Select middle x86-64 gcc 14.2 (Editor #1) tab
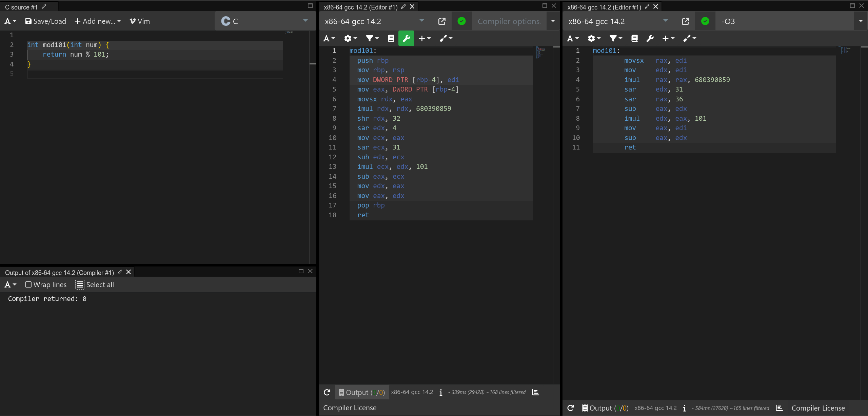The height and width of the screenshot is (416, 868). pyautogui.click(x=360, y=7)
